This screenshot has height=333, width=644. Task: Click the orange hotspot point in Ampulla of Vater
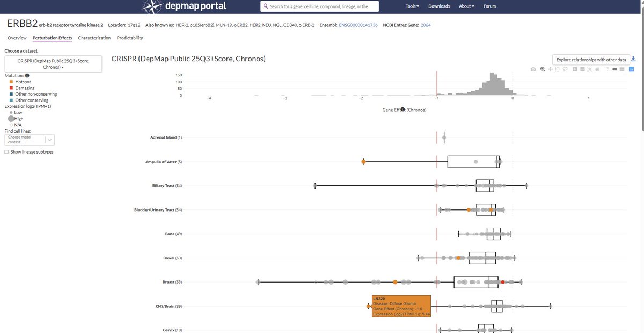tap(364, 162)
